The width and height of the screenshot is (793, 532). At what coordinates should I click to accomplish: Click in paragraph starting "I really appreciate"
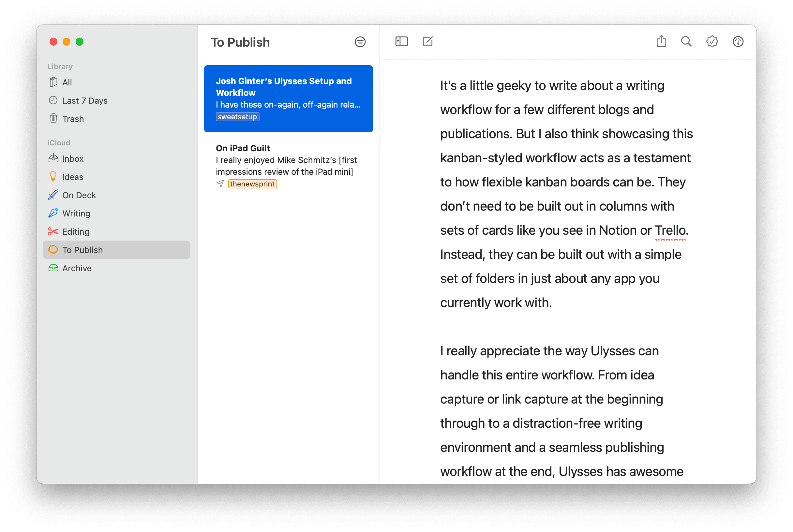pos(561,411)
